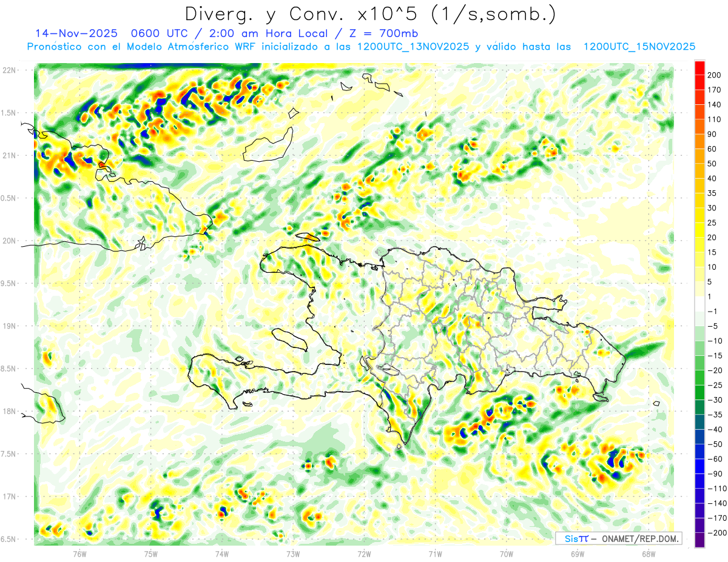Click the positive "50" color scale value

(712, 164)
